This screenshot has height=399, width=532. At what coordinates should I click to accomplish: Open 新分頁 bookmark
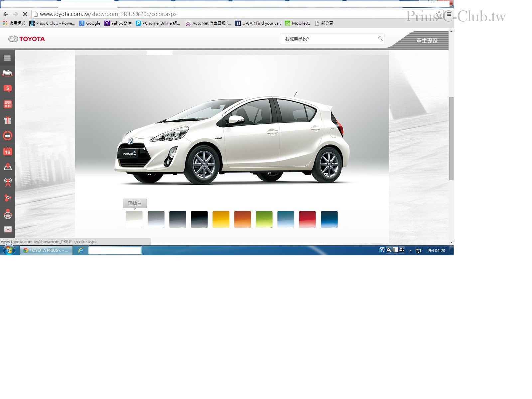pos(324,23)
